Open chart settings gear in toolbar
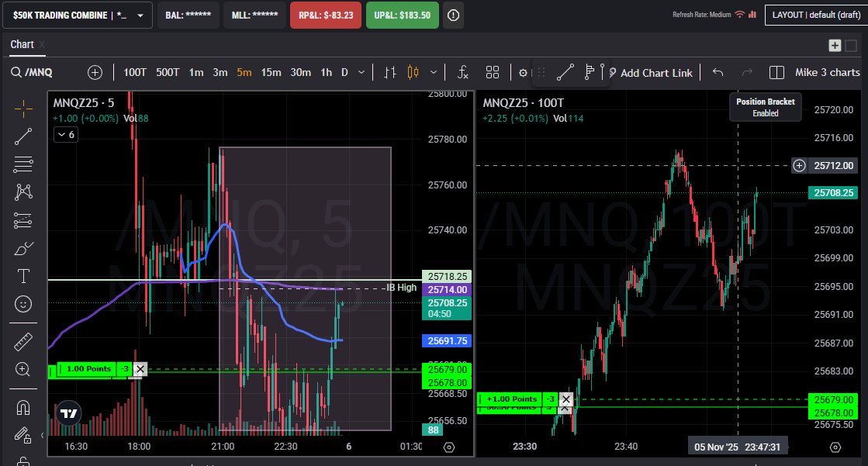The height and width of the screenshot is (466, 868). click(x=523, y=73)
